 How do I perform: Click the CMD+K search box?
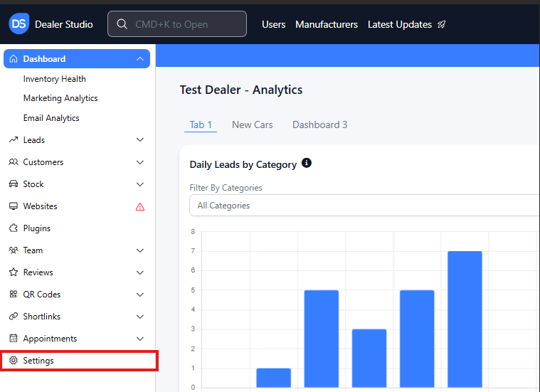(x=177, y=24)
